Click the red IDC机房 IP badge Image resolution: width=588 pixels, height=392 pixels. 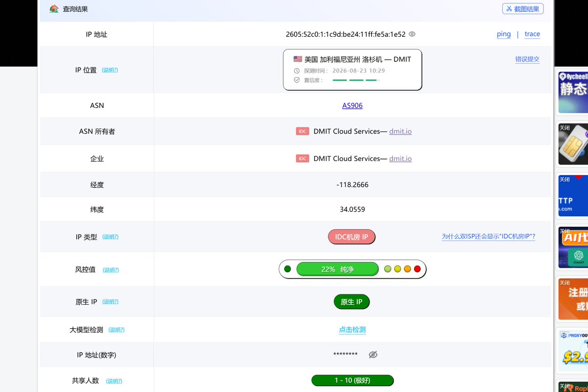352,237
